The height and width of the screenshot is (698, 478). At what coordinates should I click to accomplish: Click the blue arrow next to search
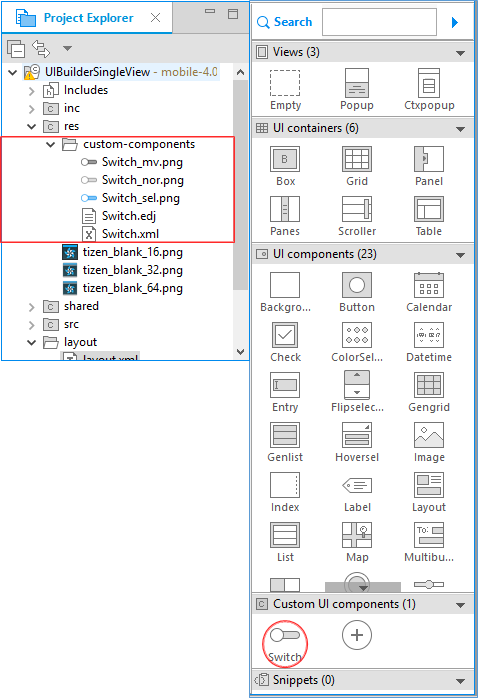pos(454,22)
